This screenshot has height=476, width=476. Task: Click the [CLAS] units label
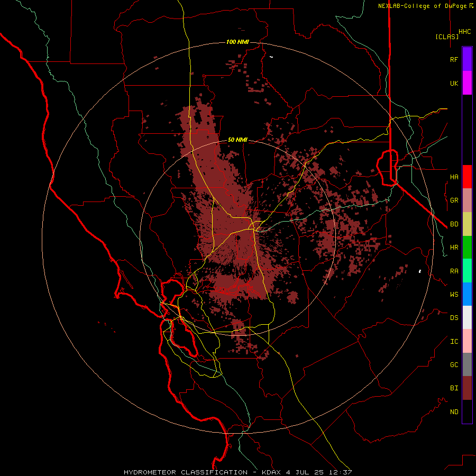click(x=447, y=36)
